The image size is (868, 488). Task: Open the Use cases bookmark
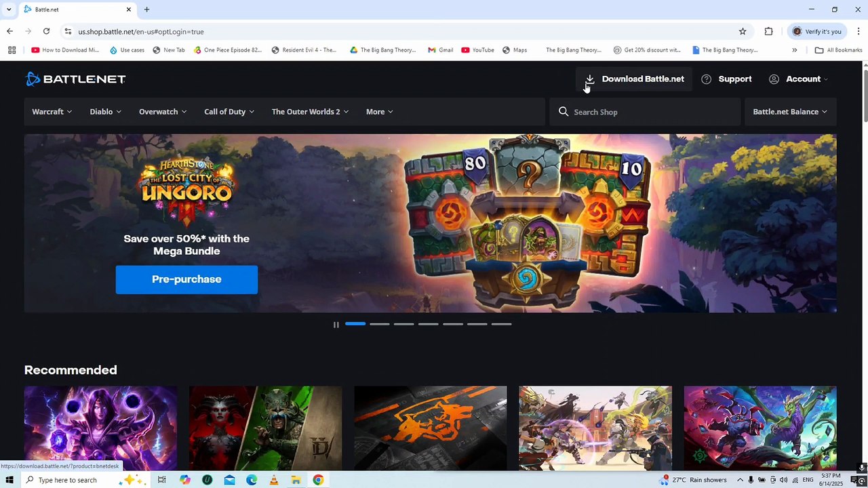click(x=127, y=50)
